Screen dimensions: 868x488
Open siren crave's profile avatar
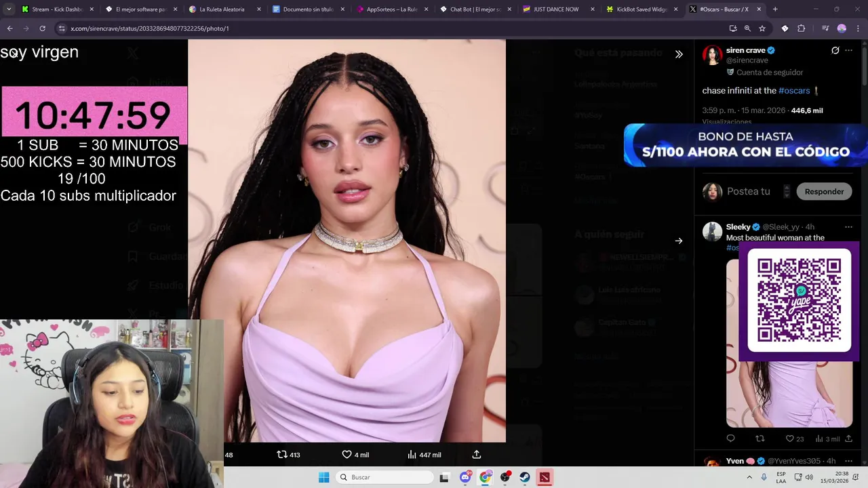(712, 56)
